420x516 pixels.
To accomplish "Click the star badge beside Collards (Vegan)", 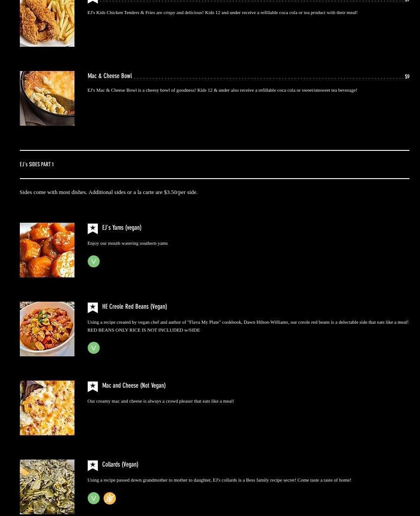I will pos(93,466).
